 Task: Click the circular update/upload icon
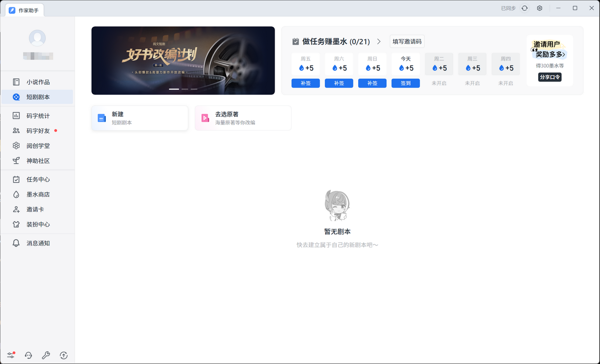click(x=64, y=355)
